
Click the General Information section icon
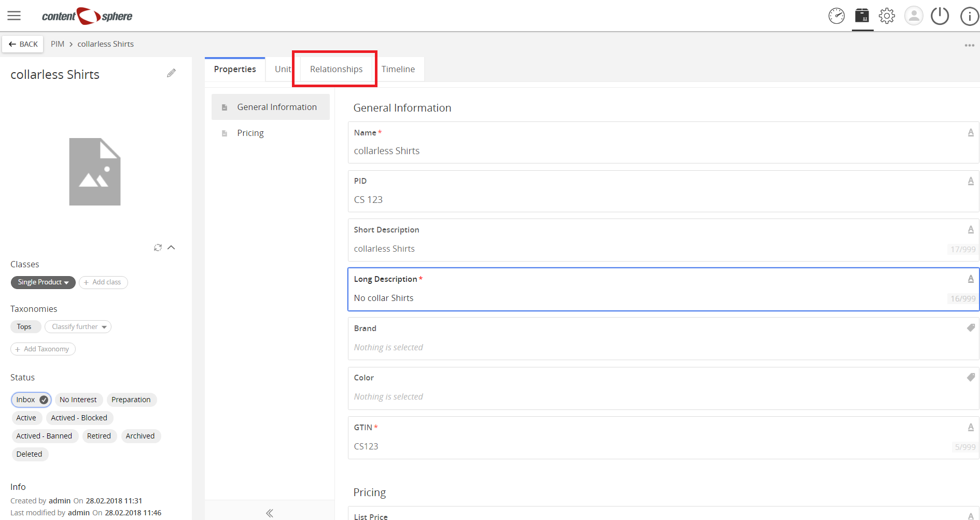(225, 107)
